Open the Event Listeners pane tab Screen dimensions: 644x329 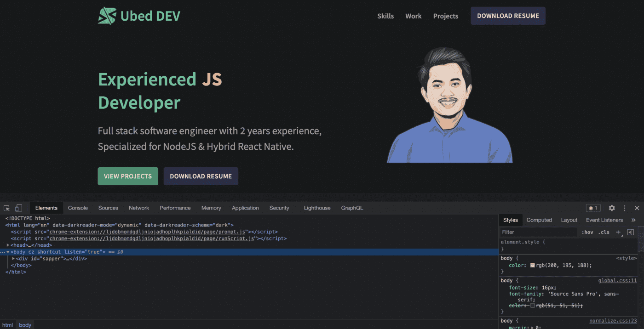pos(604,220)
